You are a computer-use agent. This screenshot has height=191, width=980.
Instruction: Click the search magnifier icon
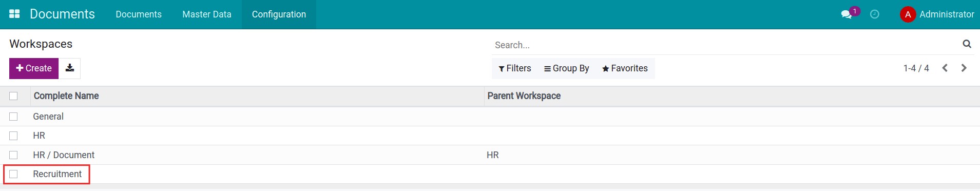pos(967,44)
